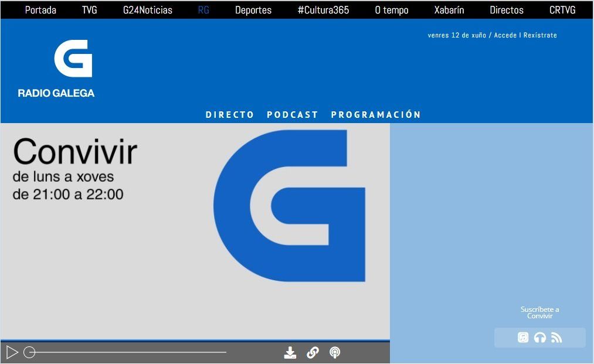Screen dimensions: 594x364
Task: Copy the episode link via chain icon
Action: click(x=313, y=353)
